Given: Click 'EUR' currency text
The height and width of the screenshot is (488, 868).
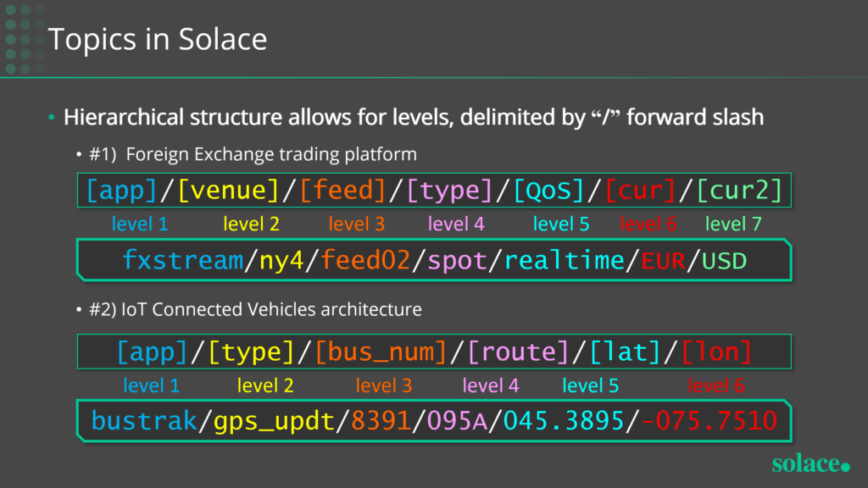Looking at the screenshot, I should (663, 261).
